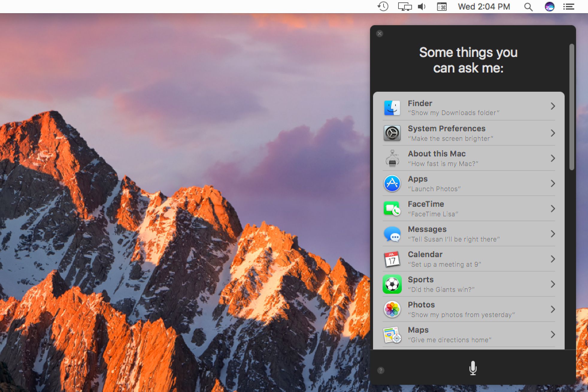
Task: Select "Show my photos from yesterday" text
Action: [x=461, y=315]
